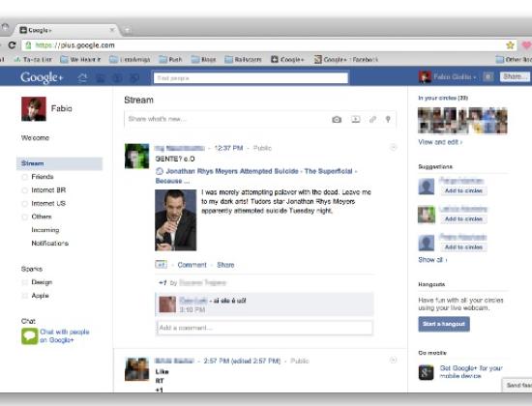Open the circles icon in header
Image resolution: width=532 pixels, height=406 pixels.
tap(134, 78)
